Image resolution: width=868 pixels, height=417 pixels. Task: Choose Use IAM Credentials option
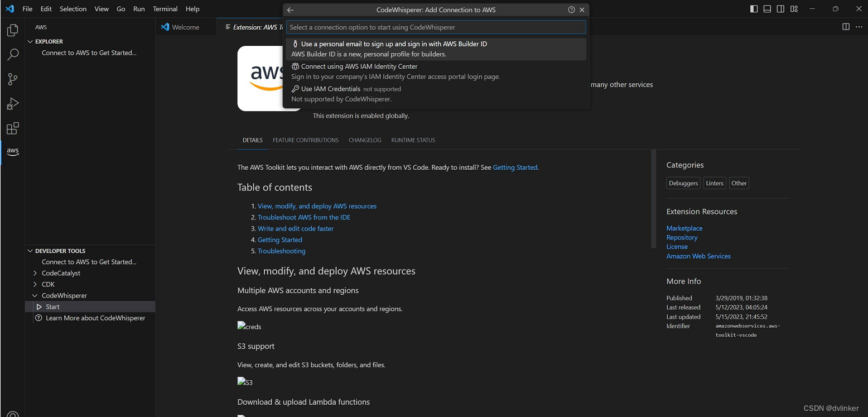point(436,94)
